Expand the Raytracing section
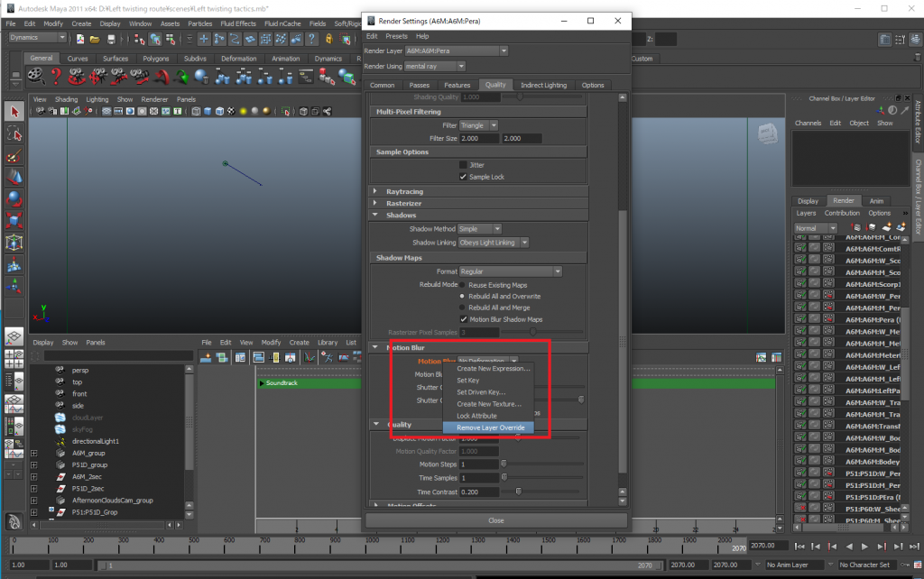The height and width of the screenshot is (579, 924). (375, 191)
